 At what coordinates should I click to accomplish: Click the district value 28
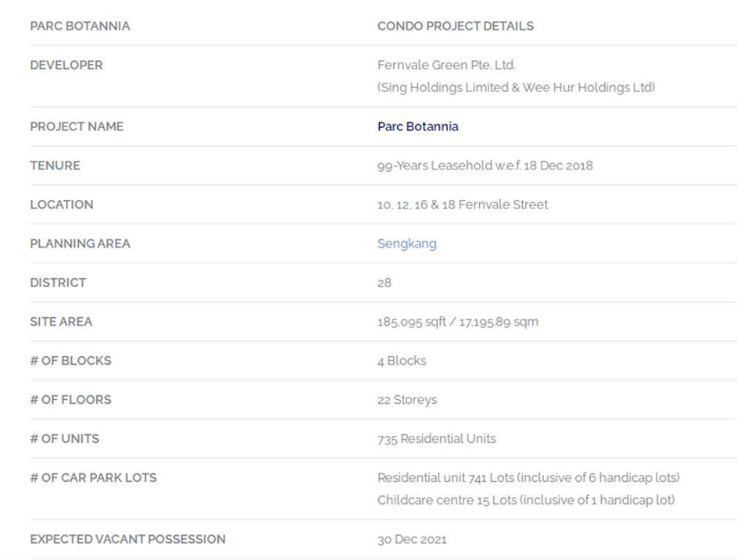(x=384, y=283)
